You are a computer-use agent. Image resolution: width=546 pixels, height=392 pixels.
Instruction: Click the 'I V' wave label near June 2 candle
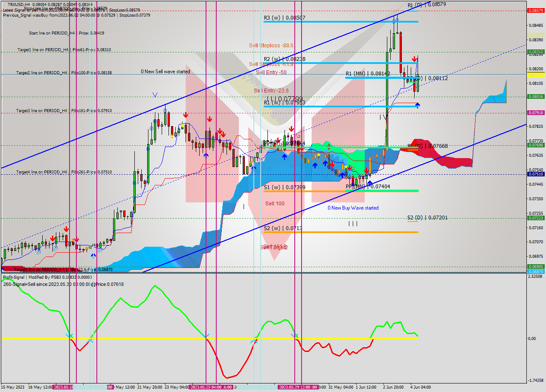pyautogui.click(x=383, y=117)
